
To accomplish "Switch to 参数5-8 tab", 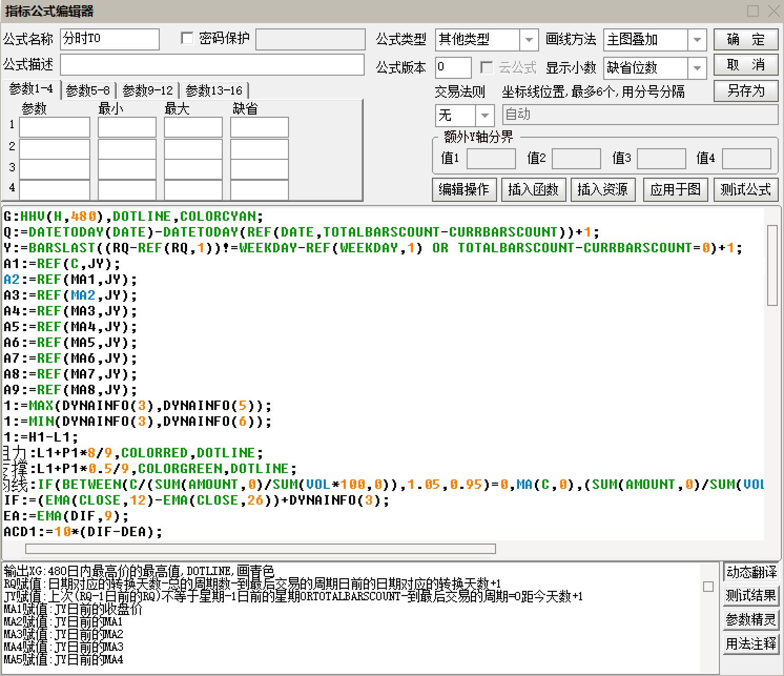I will click(88, 91).
